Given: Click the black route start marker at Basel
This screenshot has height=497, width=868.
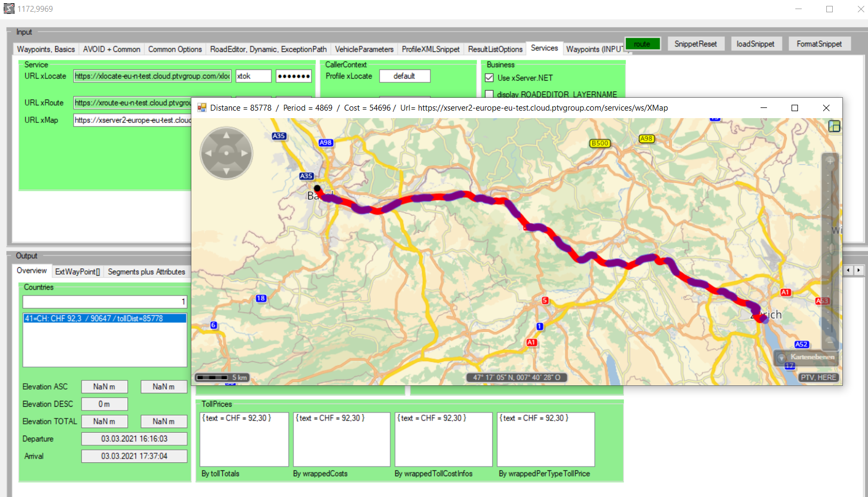Looking at the screenshot, I should pyautogui.click(x=317, y=188).
